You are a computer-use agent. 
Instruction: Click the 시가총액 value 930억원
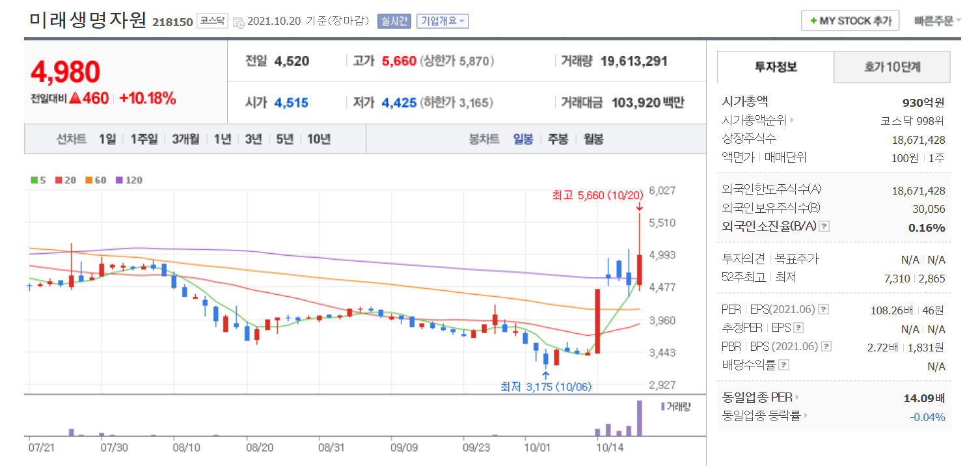coord(923,102)
